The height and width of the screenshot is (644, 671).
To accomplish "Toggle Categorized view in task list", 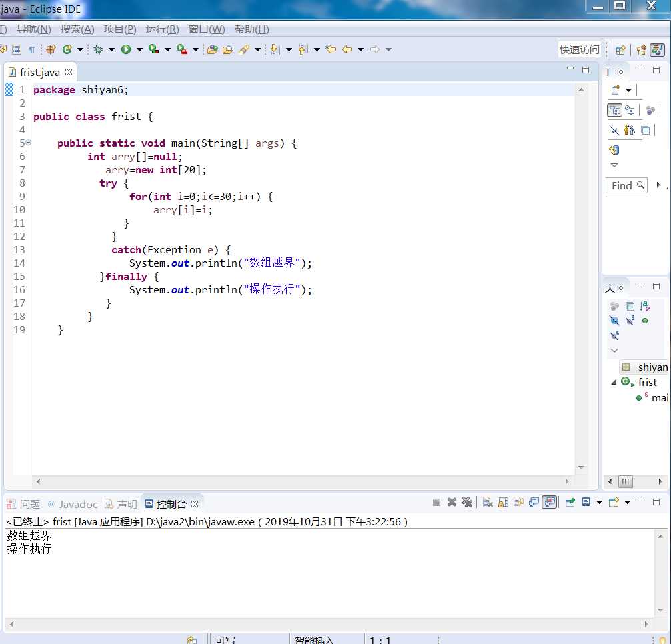I will (614, 110).
